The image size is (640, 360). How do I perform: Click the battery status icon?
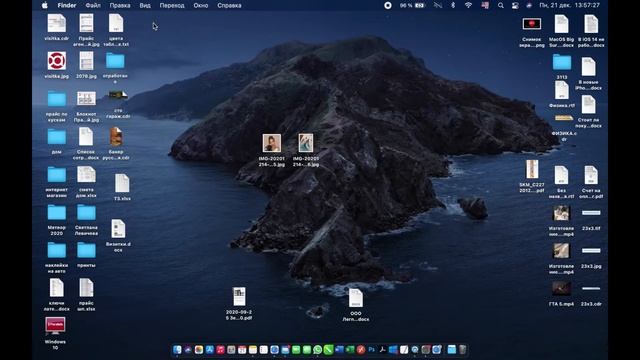tap(420, 5)
